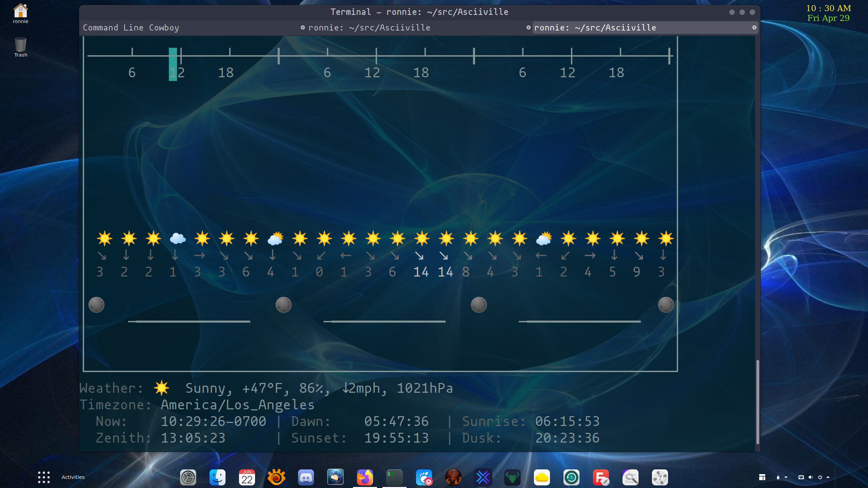Screen dimensions: 868x488
Task: Expand the system tray up arrow
Action: 828,477
